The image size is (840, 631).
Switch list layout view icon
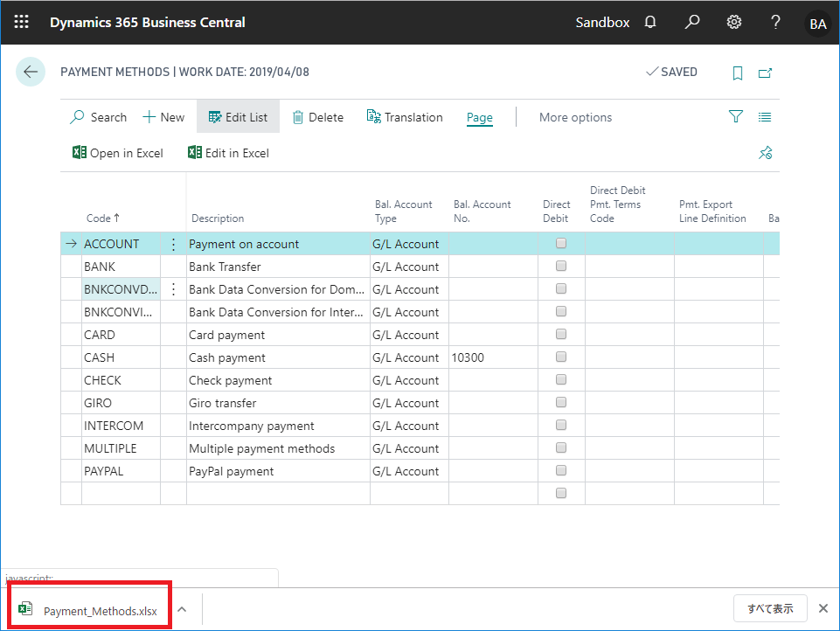tap(765, 117)
